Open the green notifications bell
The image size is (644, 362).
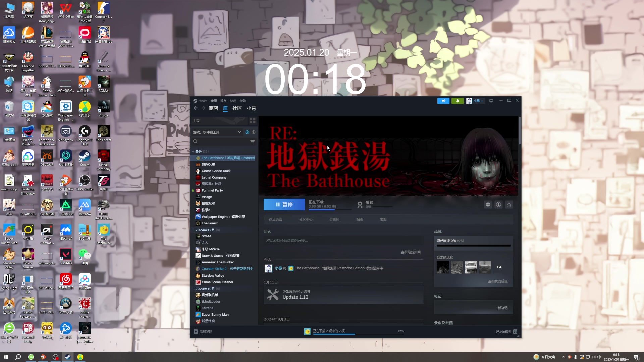click(x=457, y=101)
